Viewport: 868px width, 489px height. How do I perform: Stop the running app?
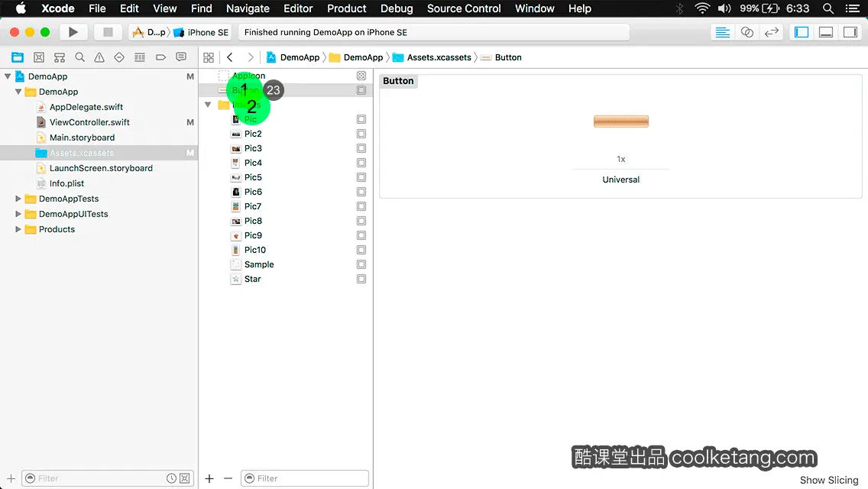108,32
